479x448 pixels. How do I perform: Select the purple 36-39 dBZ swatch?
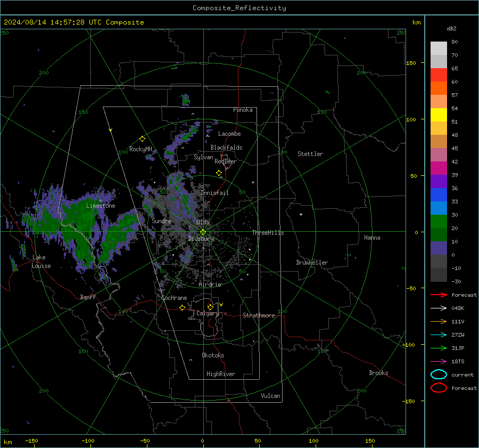439,181
